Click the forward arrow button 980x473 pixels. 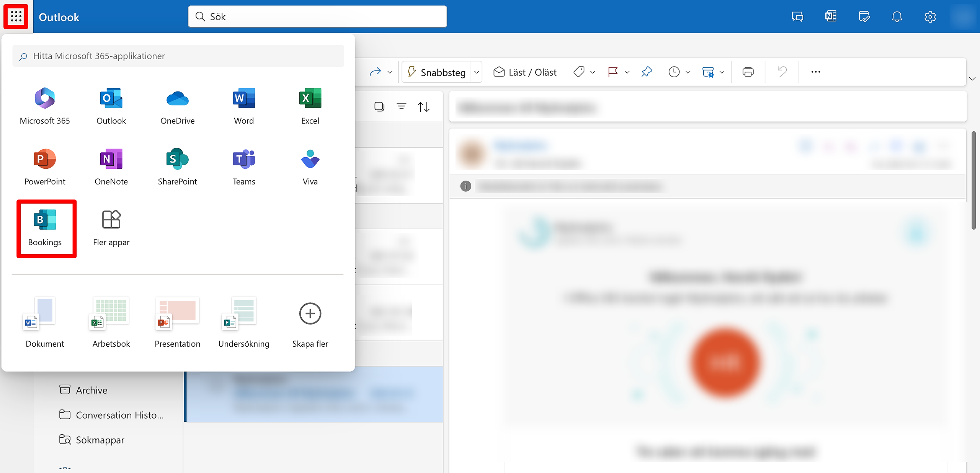pyautogui.click(x=375, y=72)
